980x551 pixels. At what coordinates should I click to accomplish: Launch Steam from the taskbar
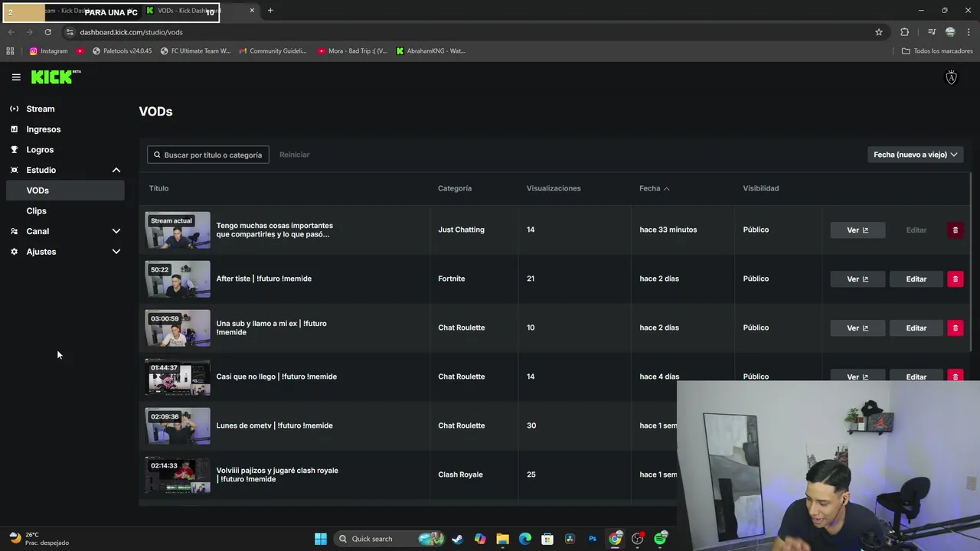(457, 539)
